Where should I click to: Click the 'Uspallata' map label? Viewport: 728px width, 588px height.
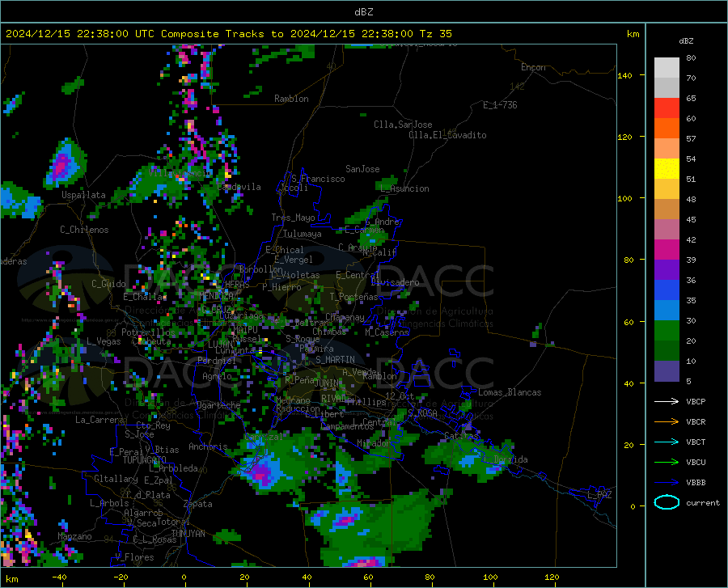(x=83, y=195)
